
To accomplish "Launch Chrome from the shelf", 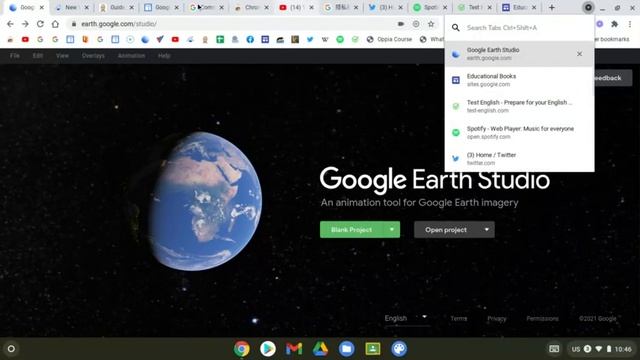I will [x=242, y=349].
